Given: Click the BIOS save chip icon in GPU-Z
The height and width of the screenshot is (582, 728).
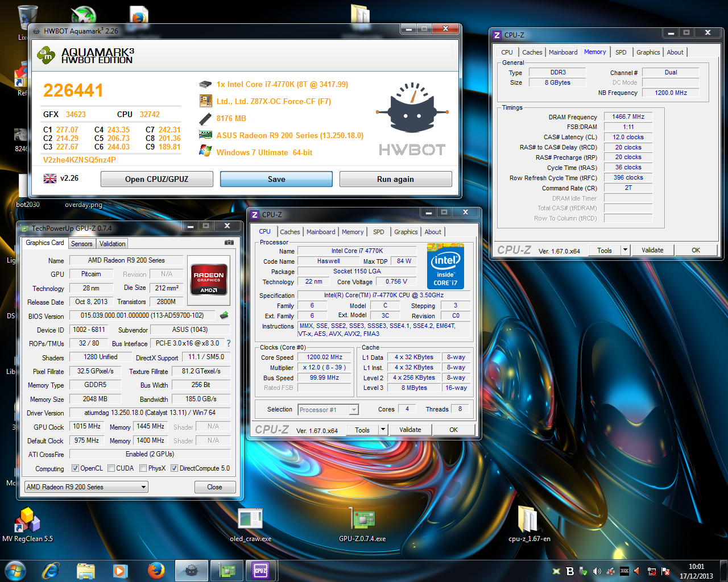Looking at the screenshot, I should coord(224,315).
